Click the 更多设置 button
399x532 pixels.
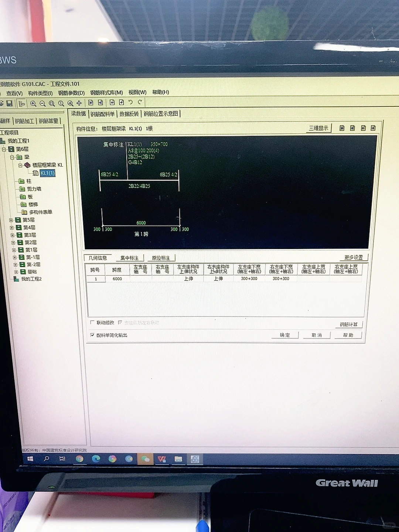[x=354, y=257]
